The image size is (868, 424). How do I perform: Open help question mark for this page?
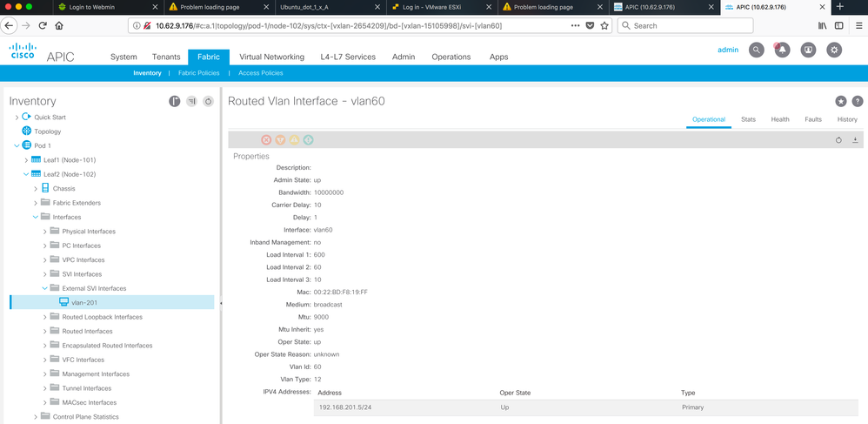pos(858,101)
